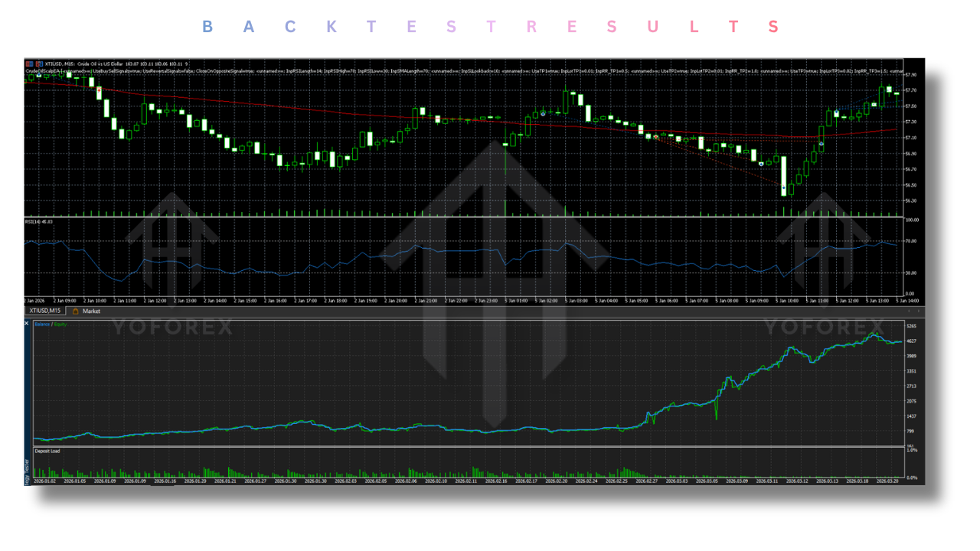Select the candlestick symbol icon in the title bar

pyautogui.click(x=38, y=63)
